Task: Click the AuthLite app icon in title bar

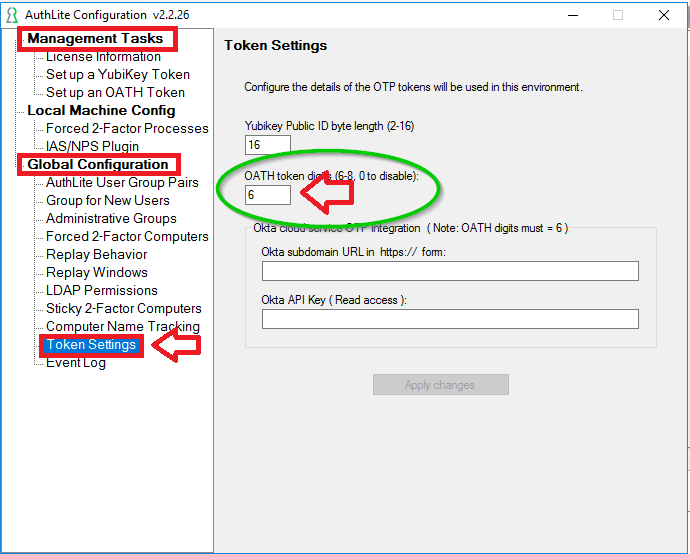Action: tap(11, 15)
